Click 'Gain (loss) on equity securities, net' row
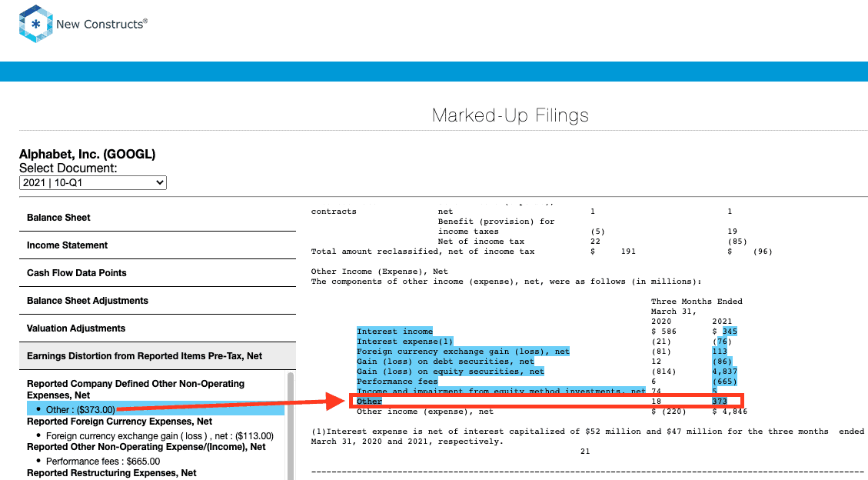 click(x=450, y=372)
